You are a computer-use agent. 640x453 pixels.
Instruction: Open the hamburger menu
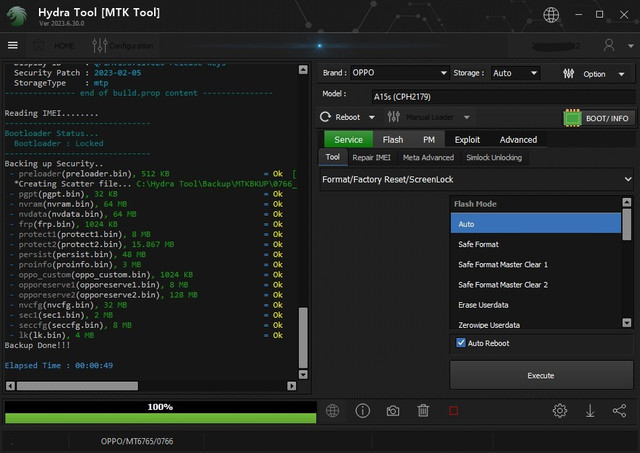click(x=13, y=45)
